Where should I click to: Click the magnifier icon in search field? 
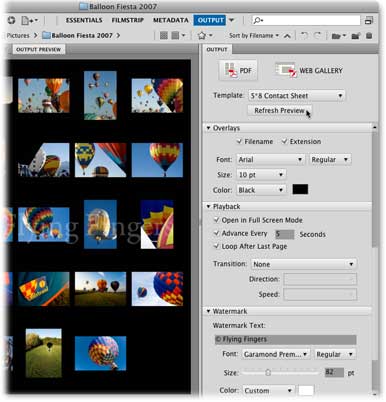[x=258, y=21]
